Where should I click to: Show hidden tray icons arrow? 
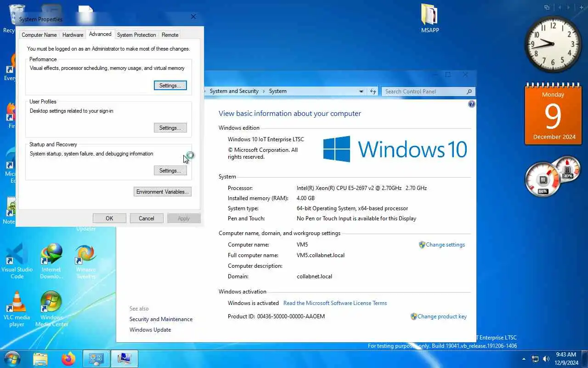[x=524, y=359]
